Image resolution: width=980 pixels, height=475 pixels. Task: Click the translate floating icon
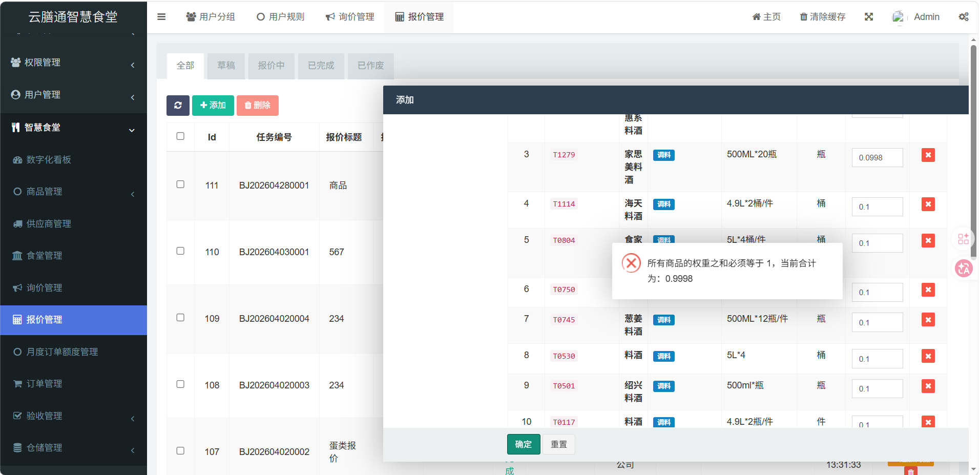[963, 268]
